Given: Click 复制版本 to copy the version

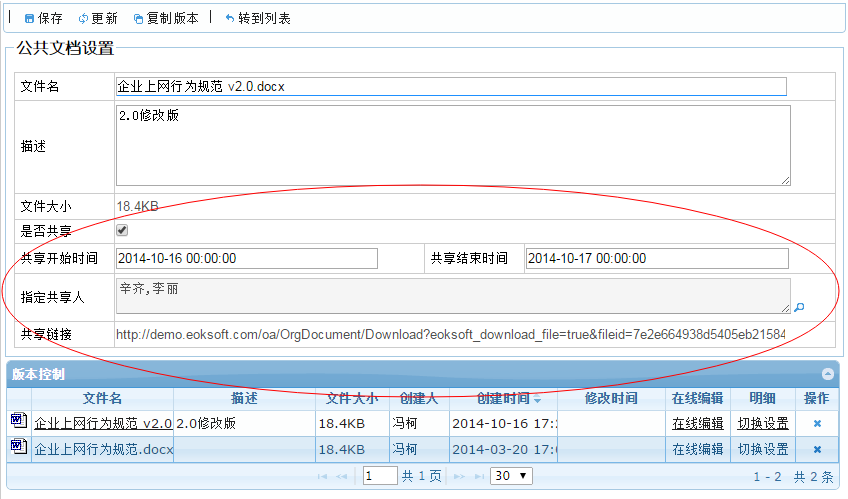Looking at the screenshot, I should click(166, 18).
